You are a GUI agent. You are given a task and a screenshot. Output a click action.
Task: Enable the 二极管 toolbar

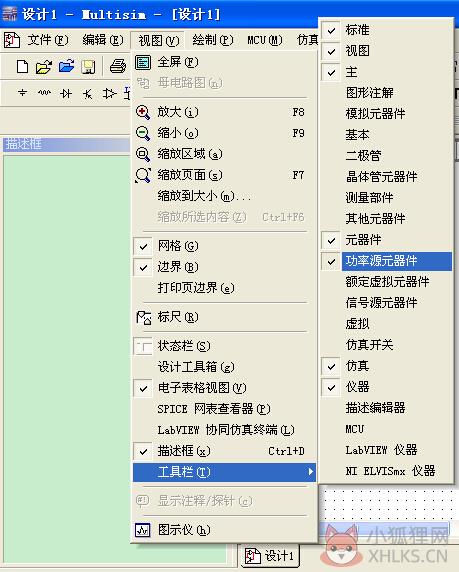click(x=386, y=156)
